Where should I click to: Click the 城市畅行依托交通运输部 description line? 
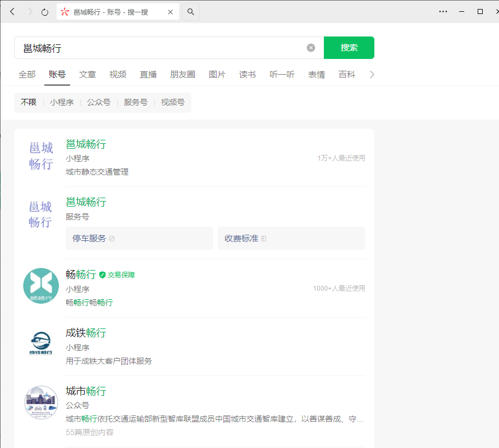pos(215,419)
